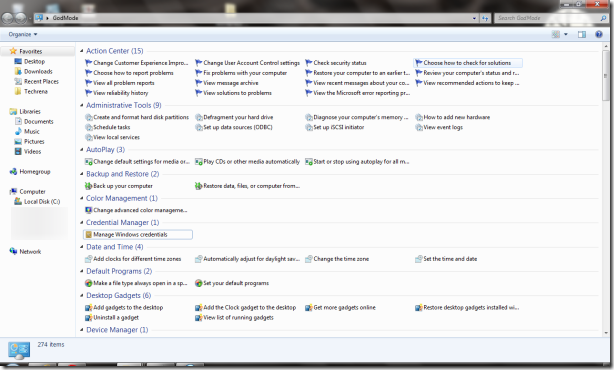Viewport: 614px width, 370px height.
Task: Click the backup icon beside Back up your computer
Action: pyautogui.click(x=89, y=186)
